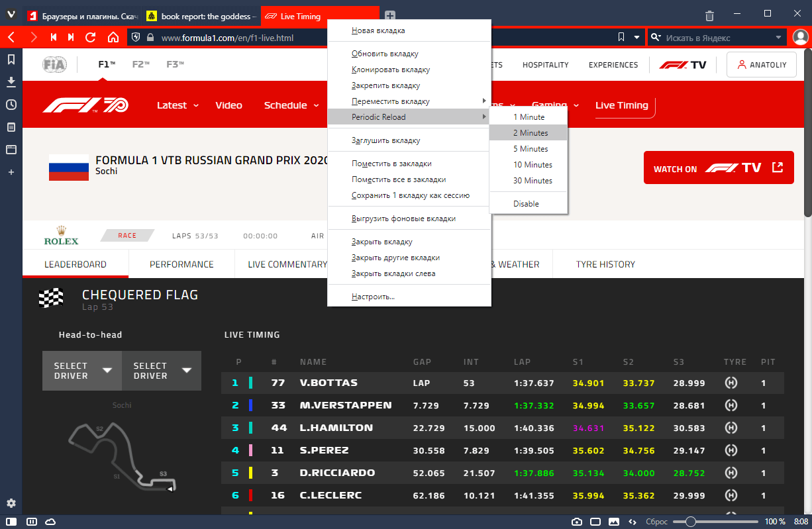Click the FIA logo
This screenshot has height=529, width=812.
pyautogui.click(x=54, y=65)
